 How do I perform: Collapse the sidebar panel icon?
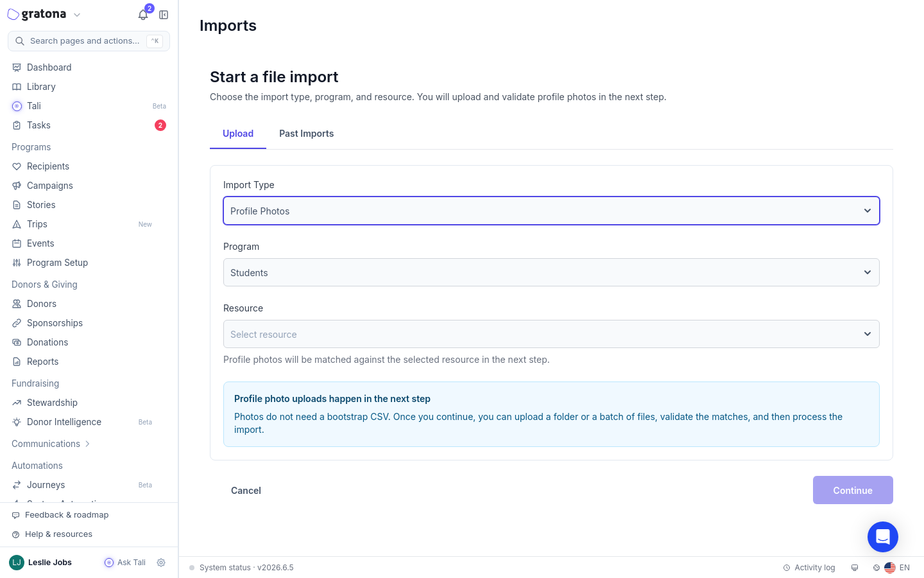pyautogui.click(x=164, y=15)
